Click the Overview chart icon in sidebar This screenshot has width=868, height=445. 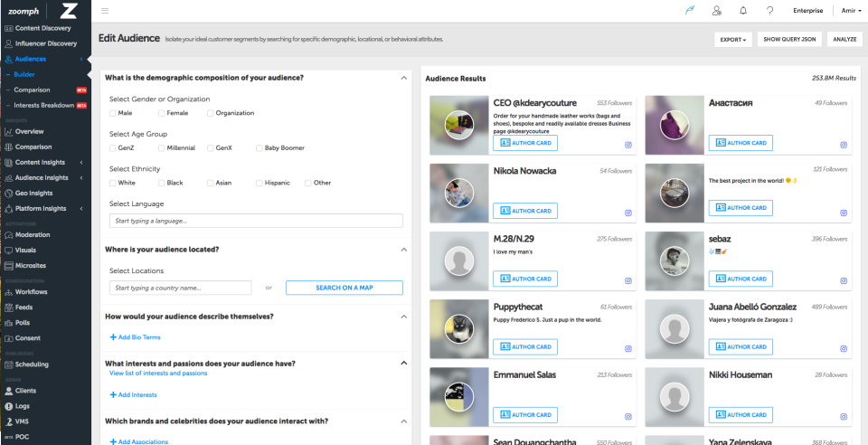point(8,132)
